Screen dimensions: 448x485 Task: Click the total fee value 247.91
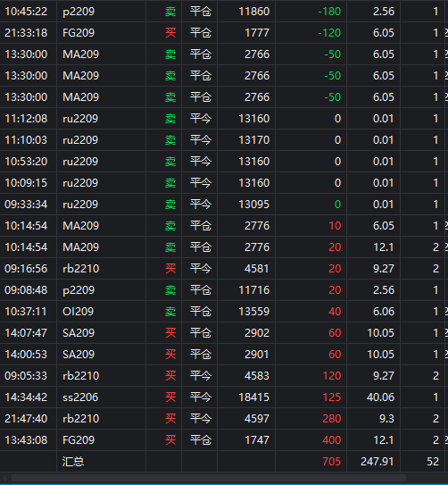[377, 462]
